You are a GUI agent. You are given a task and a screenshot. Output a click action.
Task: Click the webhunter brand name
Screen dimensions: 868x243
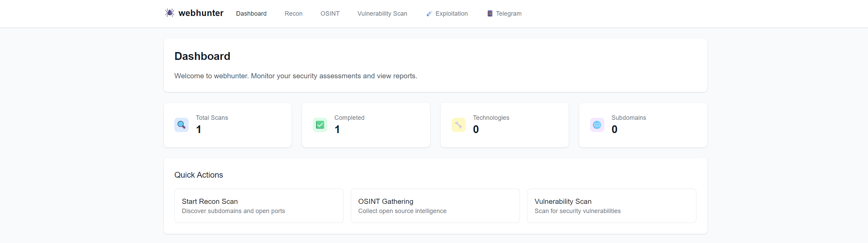pyautogui.click(x=201, y=13)
